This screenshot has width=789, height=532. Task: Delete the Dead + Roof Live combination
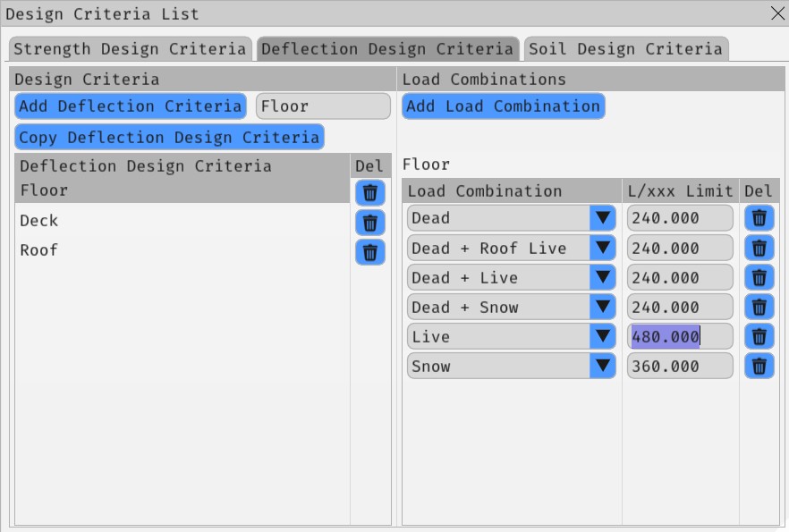[x=761, y=247]
